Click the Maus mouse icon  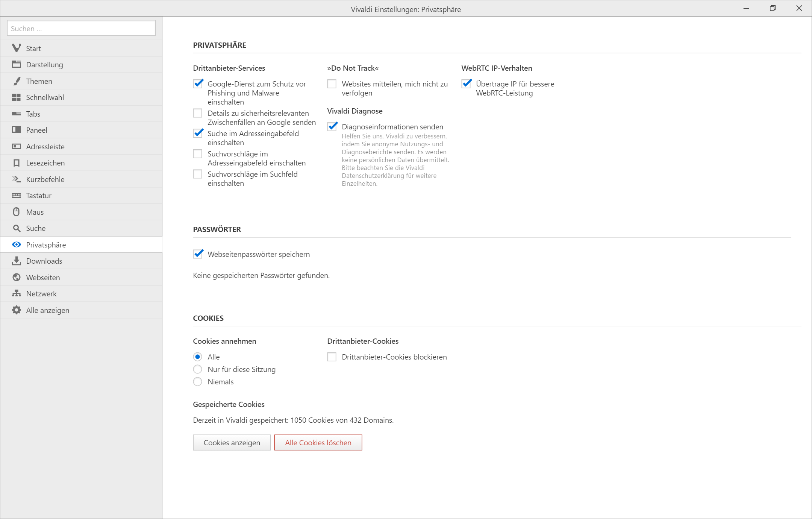16,212
